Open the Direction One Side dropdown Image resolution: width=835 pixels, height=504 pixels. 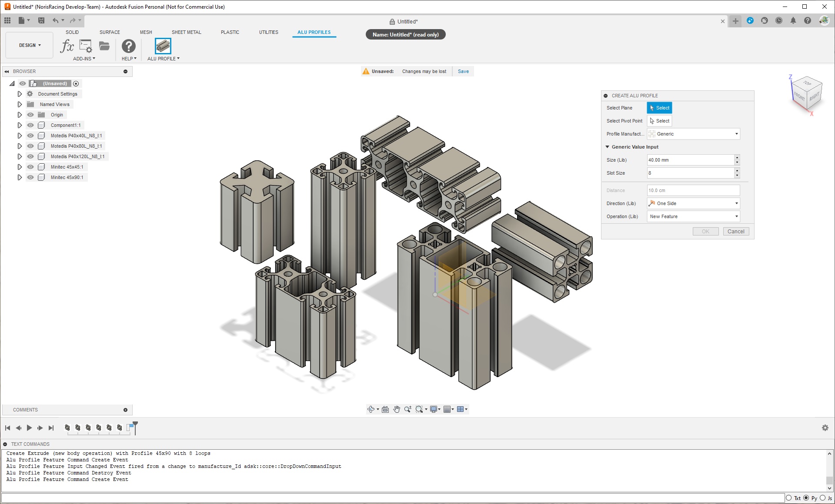coord(693,203)
